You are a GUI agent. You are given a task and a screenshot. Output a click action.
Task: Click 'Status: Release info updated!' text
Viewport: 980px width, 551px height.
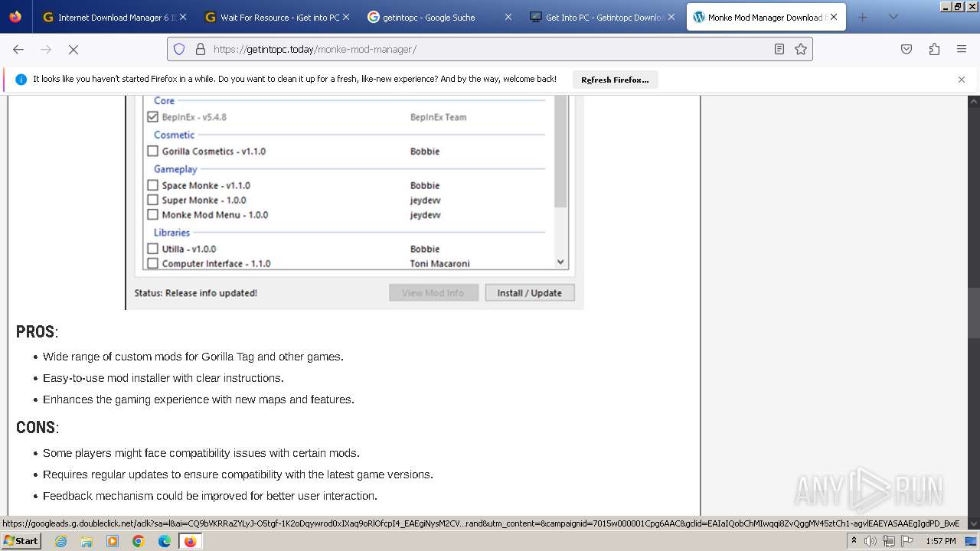click(x=196, y=293)
